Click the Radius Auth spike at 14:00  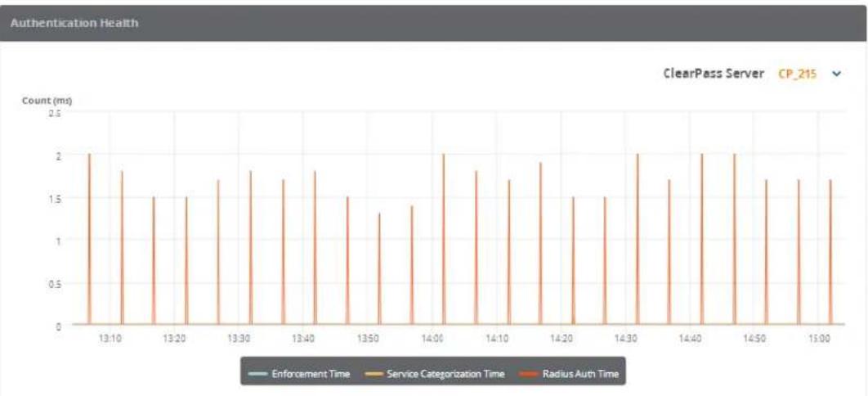444,239
